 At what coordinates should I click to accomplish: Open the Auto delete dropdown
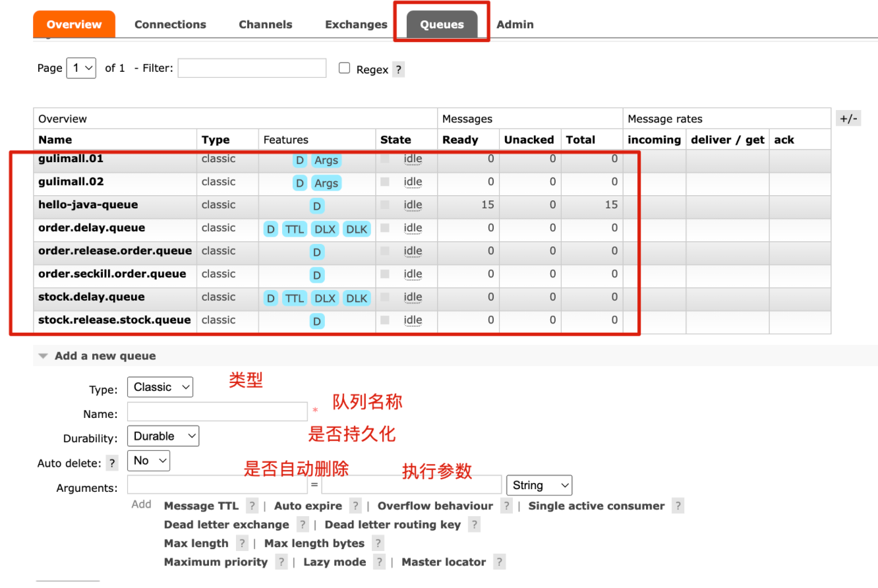(149, 460)
